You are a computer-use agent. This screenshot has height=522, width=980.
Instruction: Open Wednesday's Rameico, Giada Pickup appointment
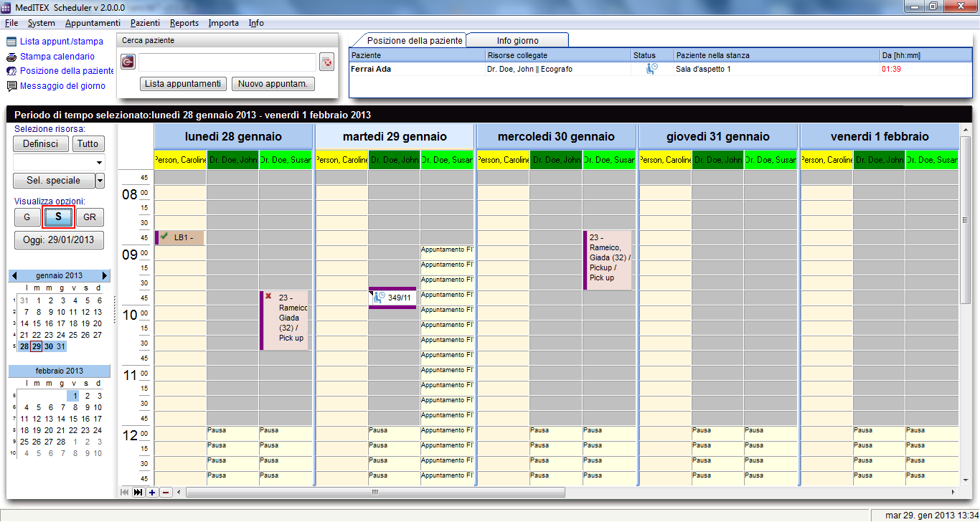coord(608,260)
